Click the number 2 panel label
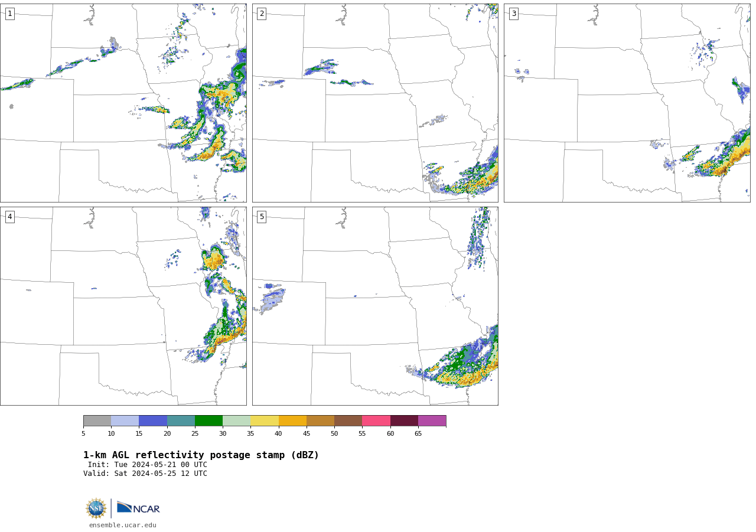756x532 pixels. (262, 14)
